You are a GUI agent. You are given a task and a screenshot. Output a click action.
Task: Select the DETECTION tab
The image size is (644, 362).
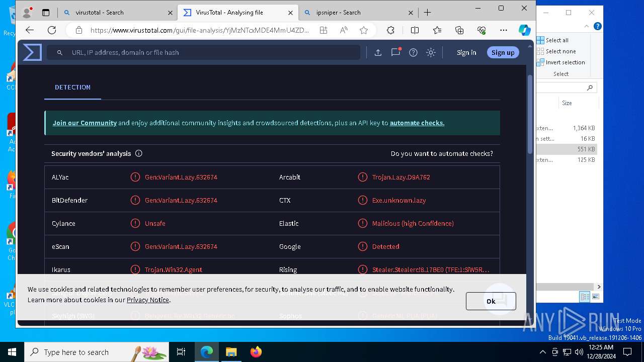[x=72, y=87]
